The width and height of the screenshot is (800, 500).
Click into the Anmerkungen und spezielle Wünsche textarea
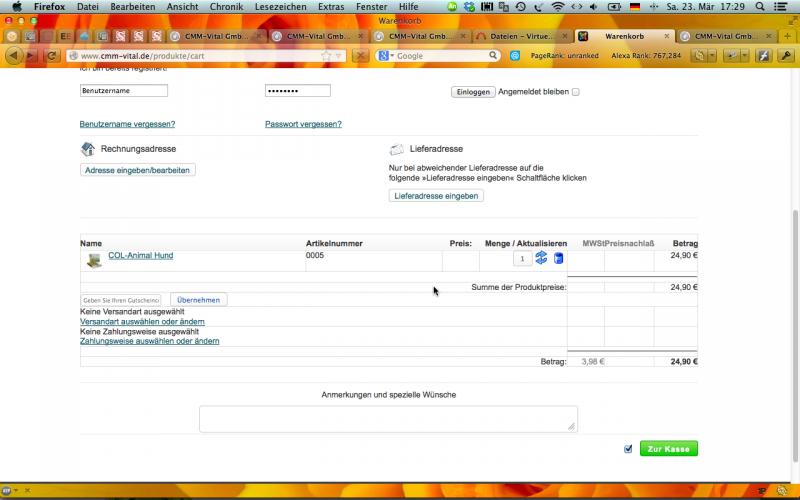pos(388,418)
